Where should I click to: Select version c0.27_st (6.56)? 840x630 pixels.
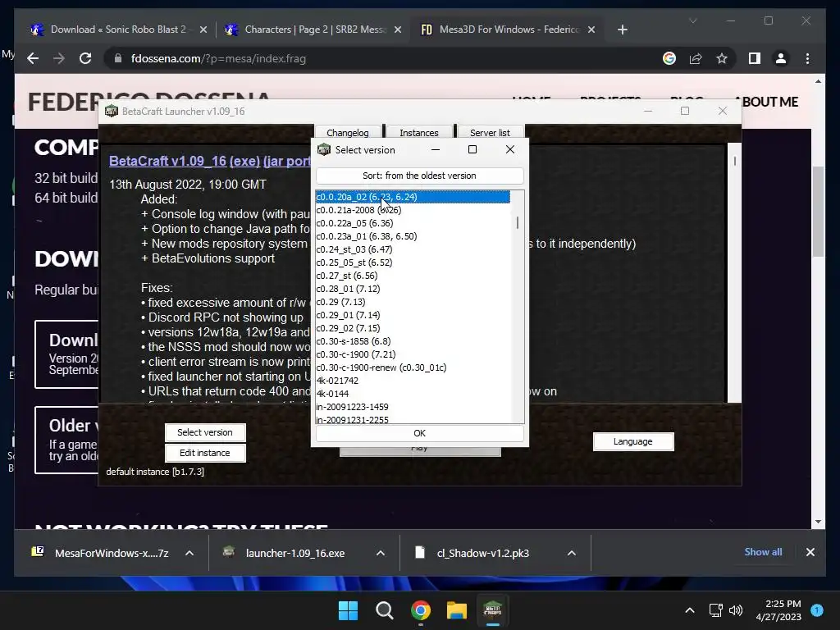pyautogui.click(x=413, y=276)
